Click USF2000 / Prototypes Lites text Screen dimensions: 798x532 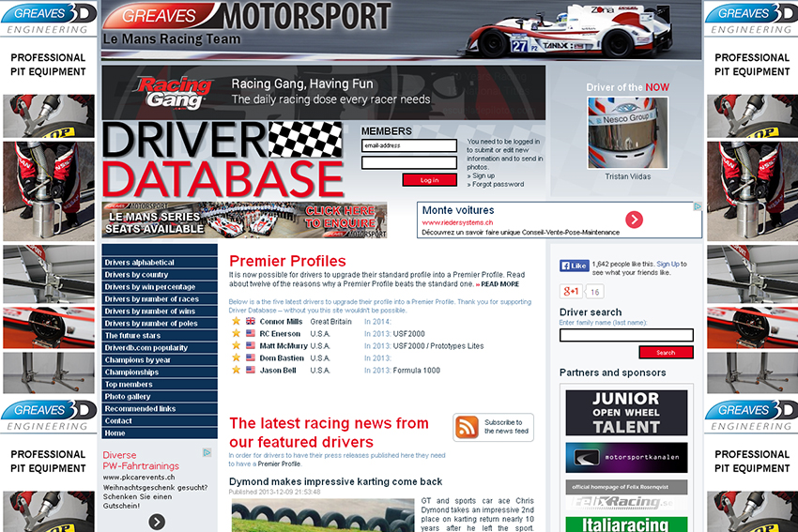tap(438, 346)
